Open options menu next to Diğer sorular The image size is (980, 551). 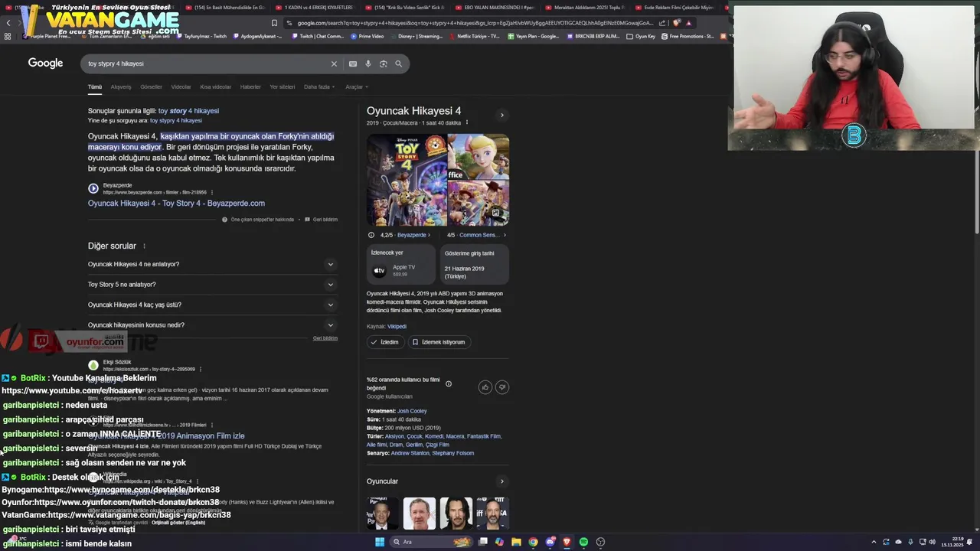(144, 246)
